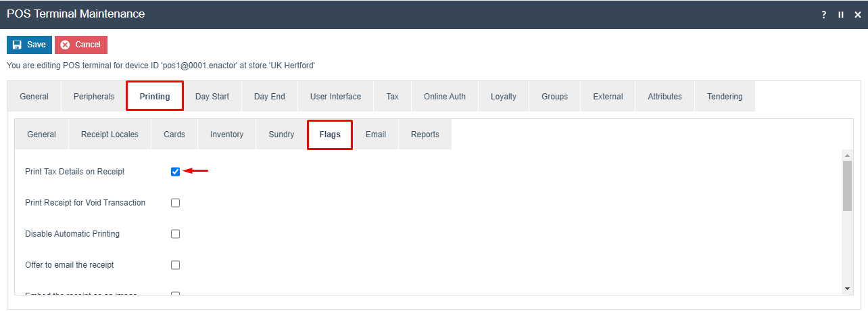Open the top-level General tab
Image resolution: width=868 pixels, height=311 pixels.
(34, 97)
